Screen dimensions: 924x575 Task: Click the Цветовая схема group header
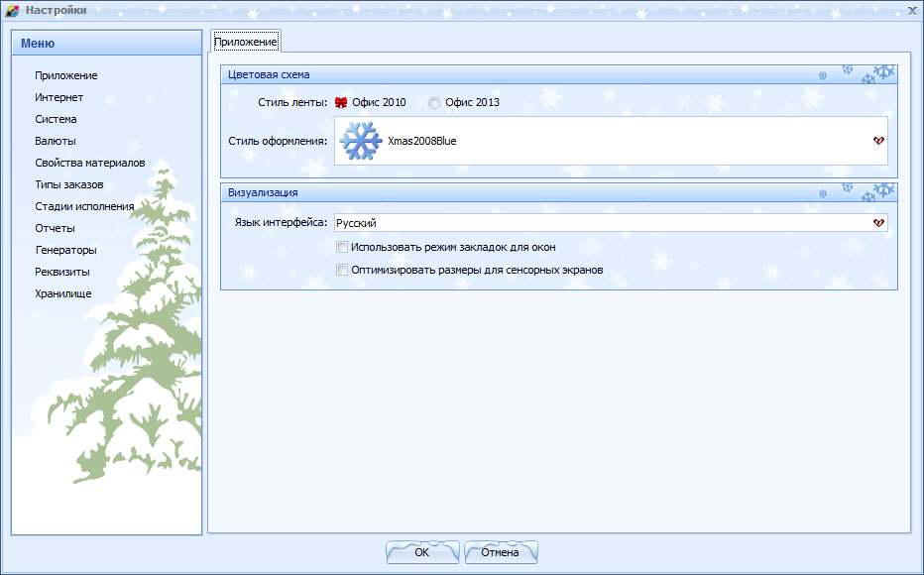pos(558,74)
